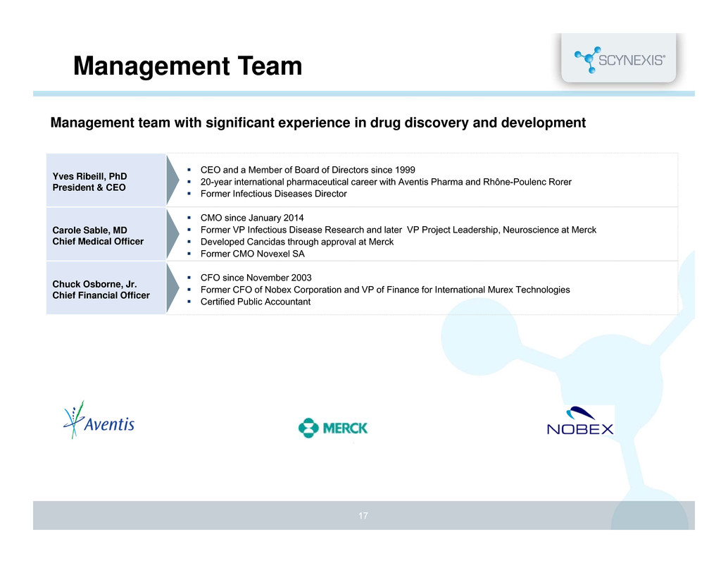Click the Nobex logo
Screen dimensions: 728x563
(580, 421)
